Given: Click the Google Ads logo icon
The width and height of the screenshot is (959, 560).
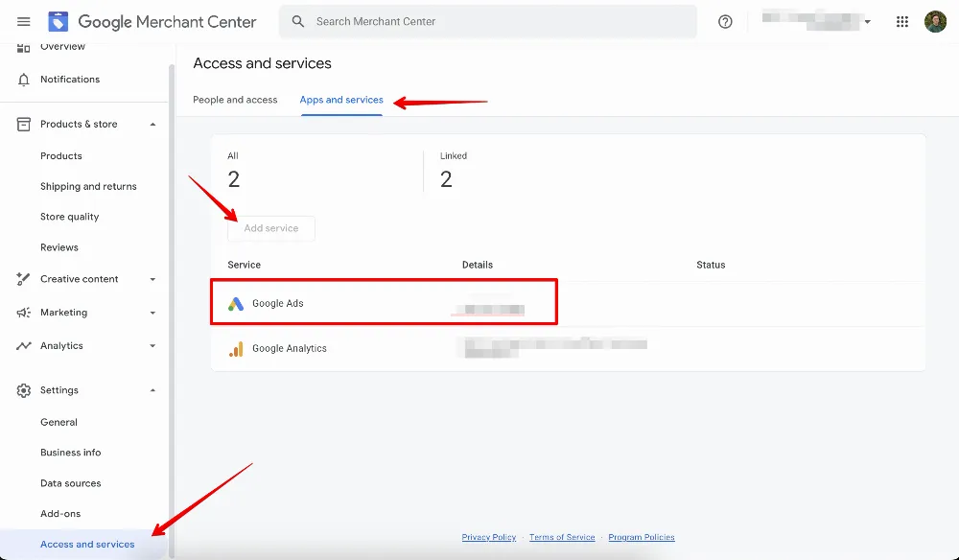Looking at the screenshot, I should 236,303.
